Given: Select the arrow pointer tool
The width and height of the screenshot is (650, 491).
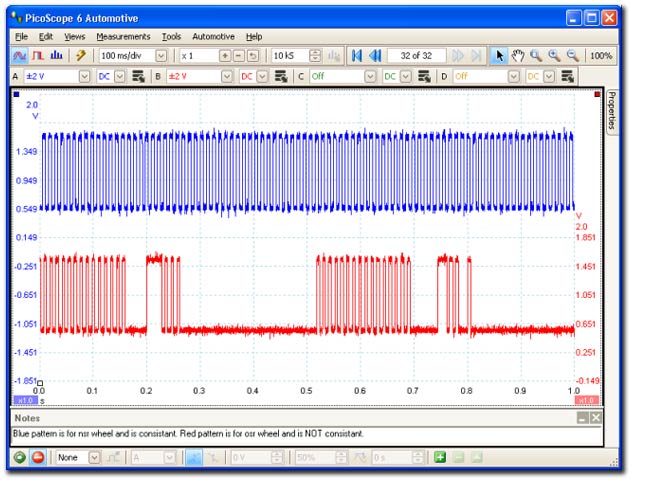Looking at the screenshot, I should coord(500,56).
